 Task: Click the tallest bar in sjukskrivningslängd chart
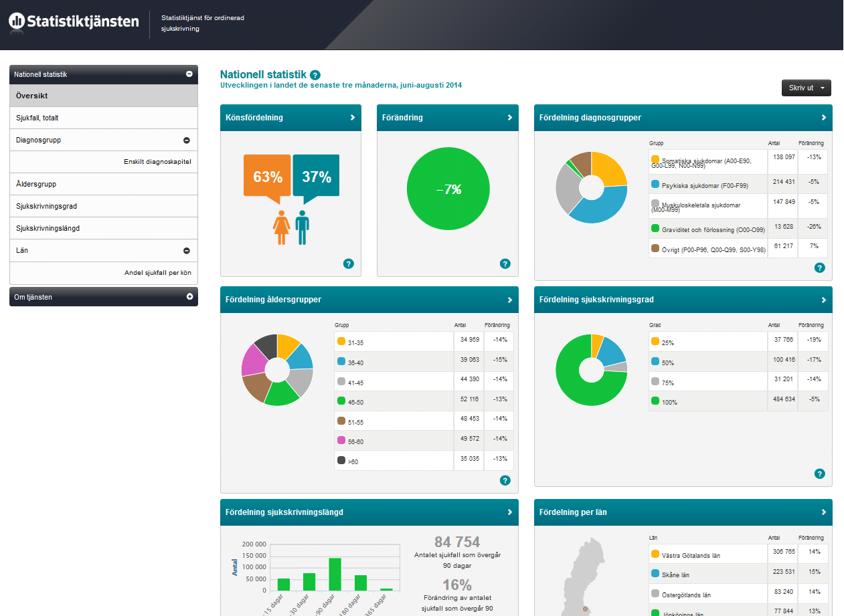coord(335,574)
